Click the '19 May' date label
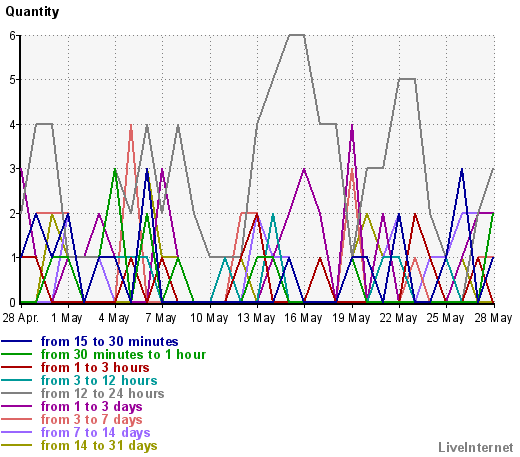This screenshot has height=457, width=520. pos(351,318)
